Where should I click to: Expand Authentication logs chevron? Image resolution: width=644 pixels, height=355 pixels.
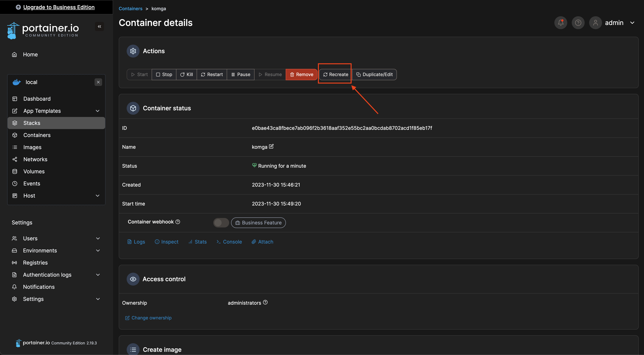[x=98, y=275]
